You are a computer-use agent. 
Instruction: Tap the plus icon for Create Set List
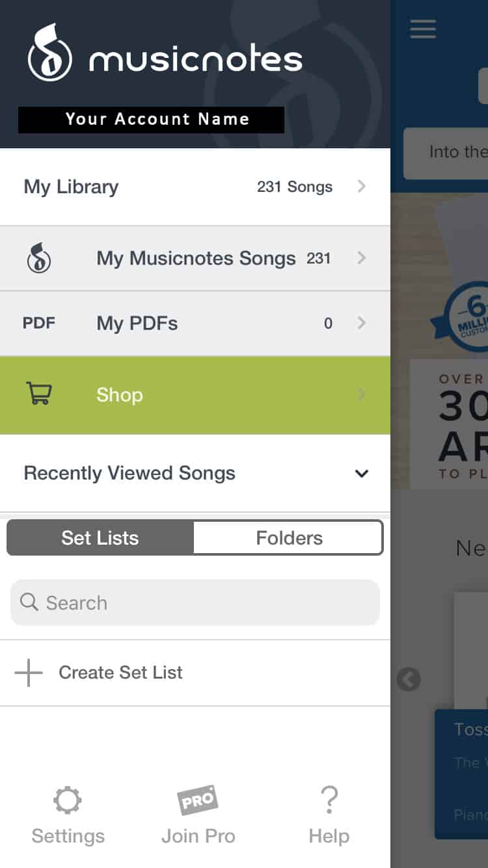click(x=29, y=673)
